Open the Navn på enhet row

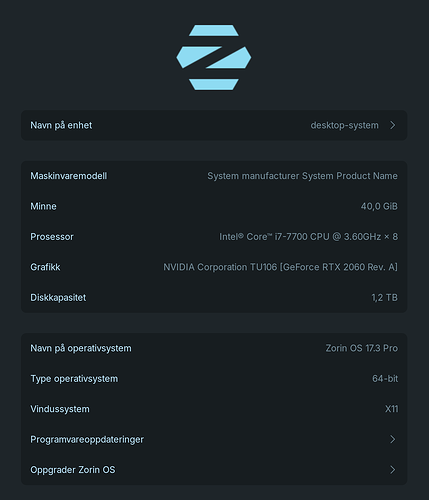214,125
